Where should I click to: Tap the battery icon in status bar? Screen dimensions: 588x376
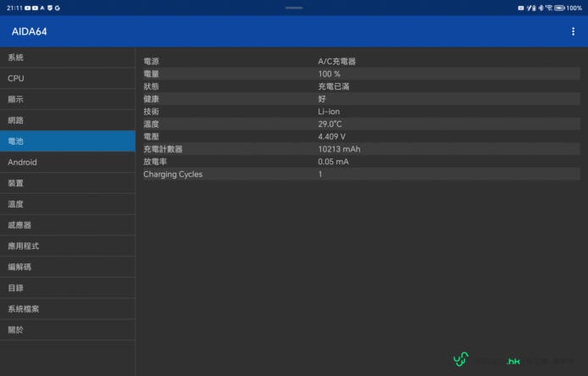[560, 8]
